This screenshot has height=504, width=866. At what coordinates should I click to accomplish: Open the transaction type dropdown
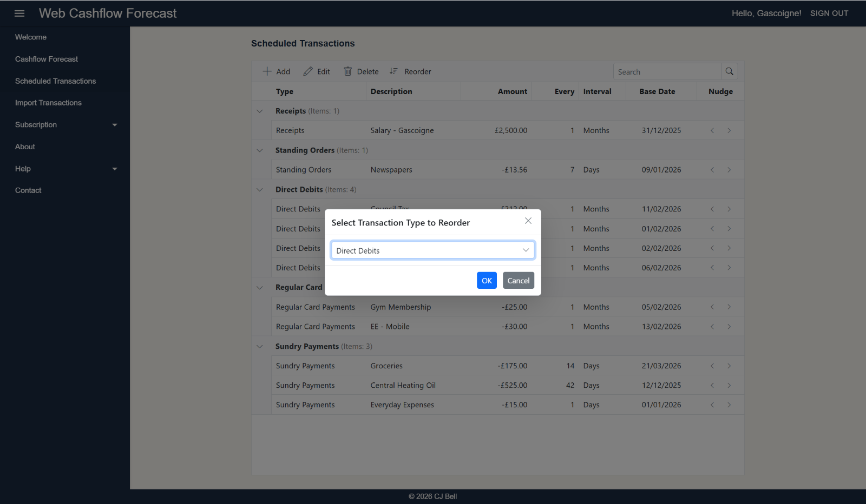pos(432,250)
